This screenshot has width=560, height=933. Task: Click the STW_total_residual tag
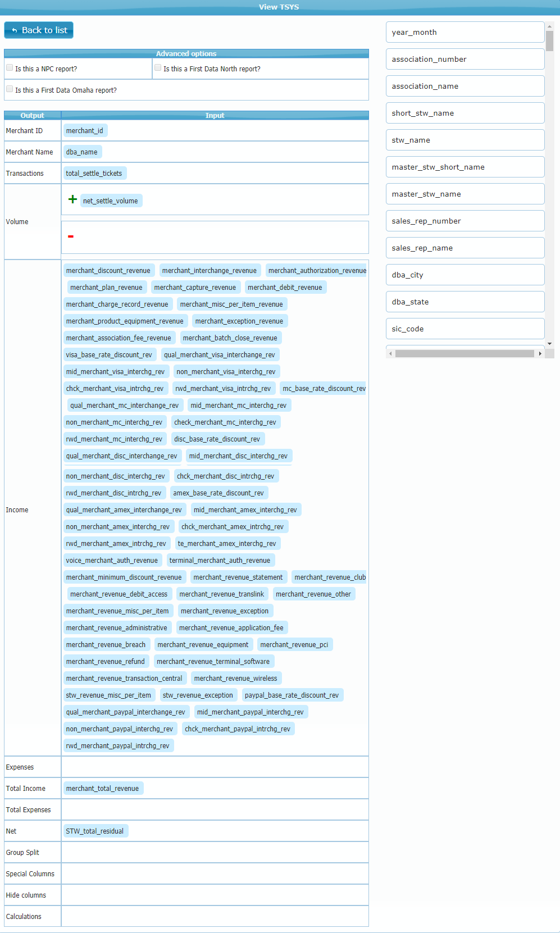click(x=95, y=831)
